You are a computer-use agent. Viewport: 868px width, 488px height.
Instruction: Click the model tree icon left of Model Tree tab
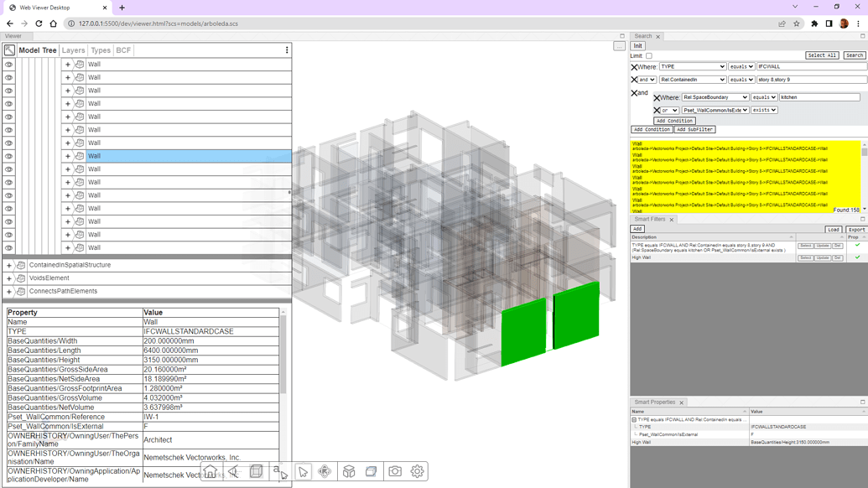9,49
